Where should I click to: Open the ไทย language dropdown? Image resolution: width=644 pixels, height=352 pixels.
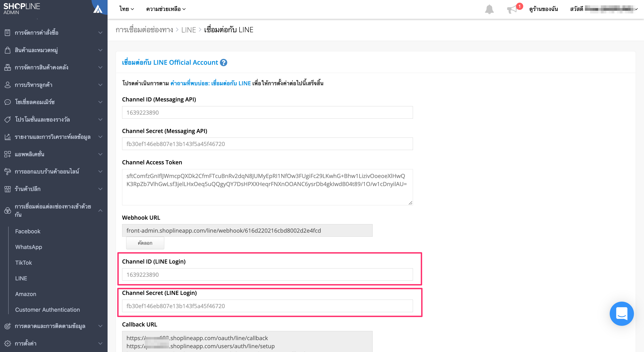(127, 9)
